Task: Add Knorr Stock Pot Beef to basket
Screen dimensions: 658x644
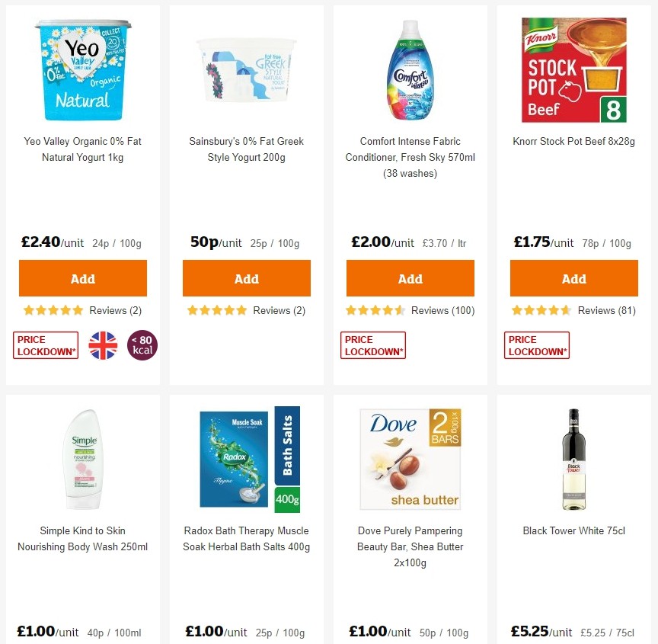Action: (573, 277)
